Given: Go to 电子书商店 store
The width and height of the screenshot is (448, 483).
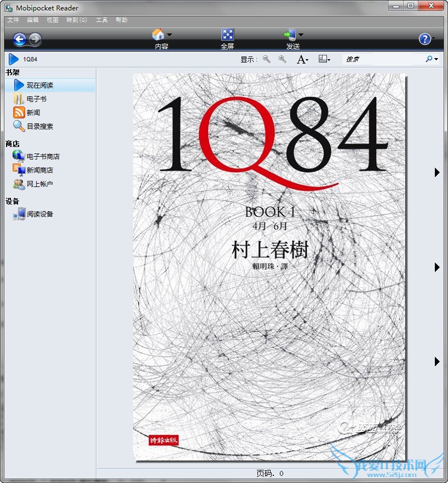Looking at the screenshot, I should pyautogui.click(x=43, y=157).
